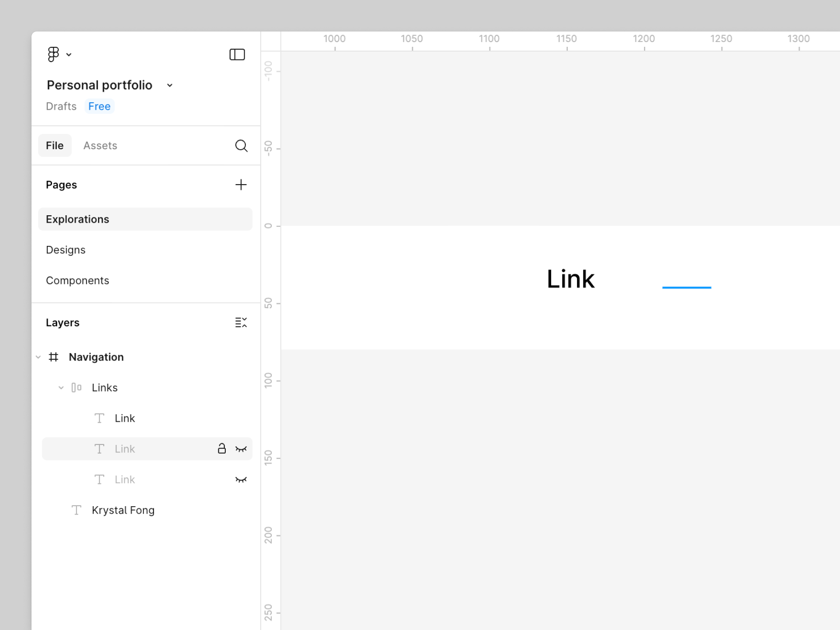Screen dimensions: 840x630
Task: Open the Figma main menu logo
Action: point(54,54)
